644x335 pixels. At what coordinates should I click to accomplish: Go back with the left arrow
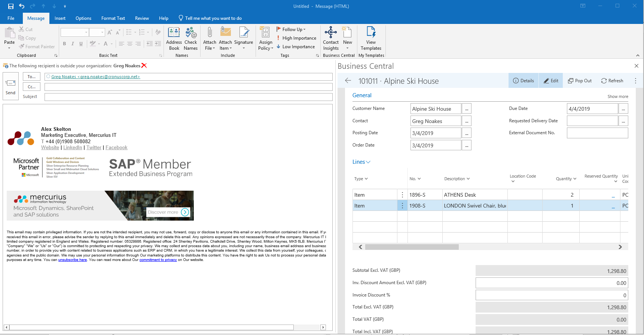348,81
